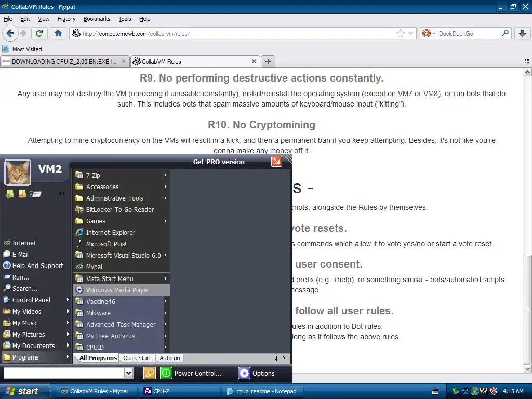Open the URL history dropdown arrow
Screen dimensions: 532x399
click(410, 33)
